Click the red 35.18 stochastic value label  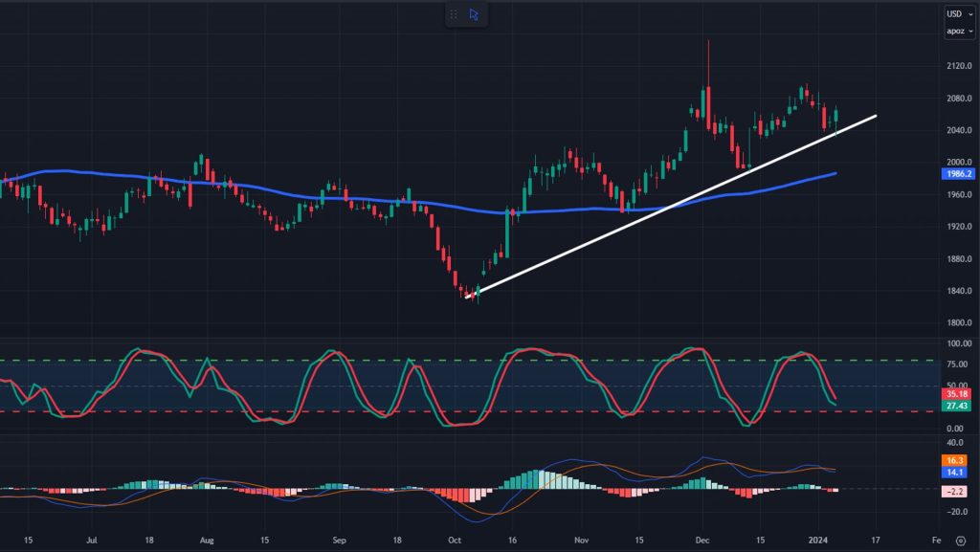click(x=957, y=393)
